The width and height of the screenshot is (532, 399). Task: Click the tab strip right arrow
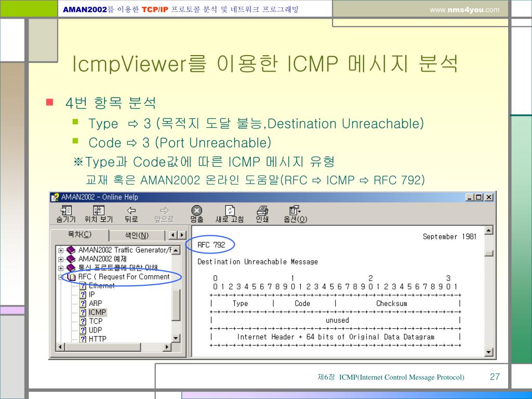pos(182,235)
